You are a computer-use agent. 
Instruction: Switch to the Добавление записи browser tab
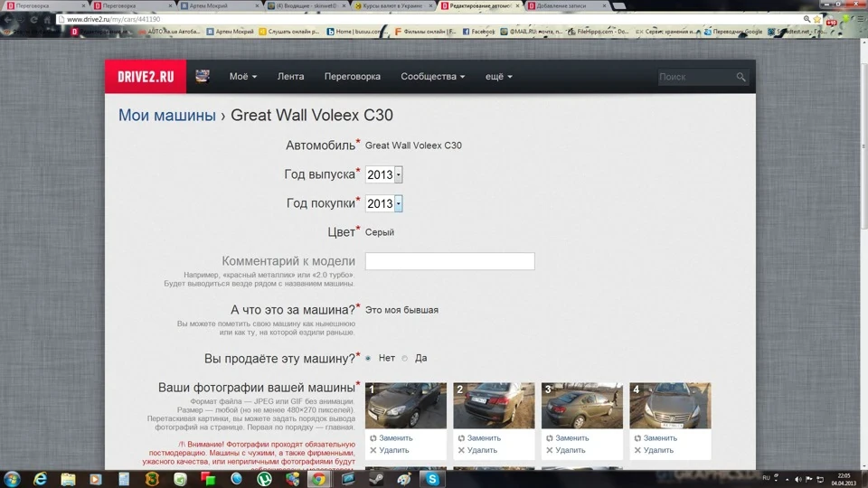click(566, 5)
